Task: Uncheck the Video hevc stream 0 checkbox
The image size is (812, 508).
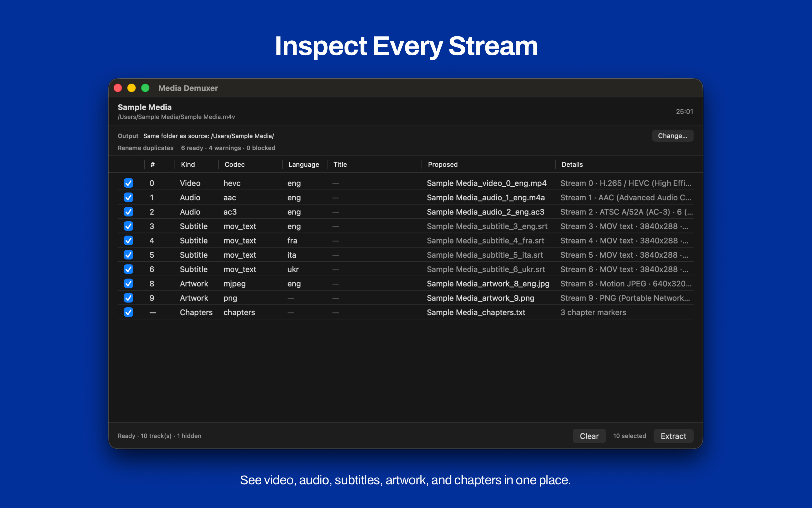Action: point(129,183)
